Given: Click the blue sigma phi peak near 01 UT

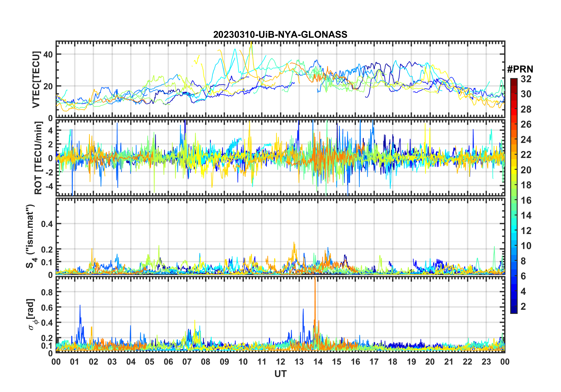Looking at the screenshot, I should point(80,321).
